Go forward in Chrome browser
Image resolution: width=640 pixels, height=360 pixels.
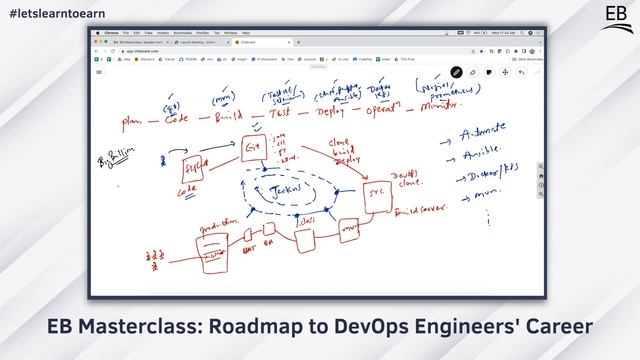[x=104, y=51]
